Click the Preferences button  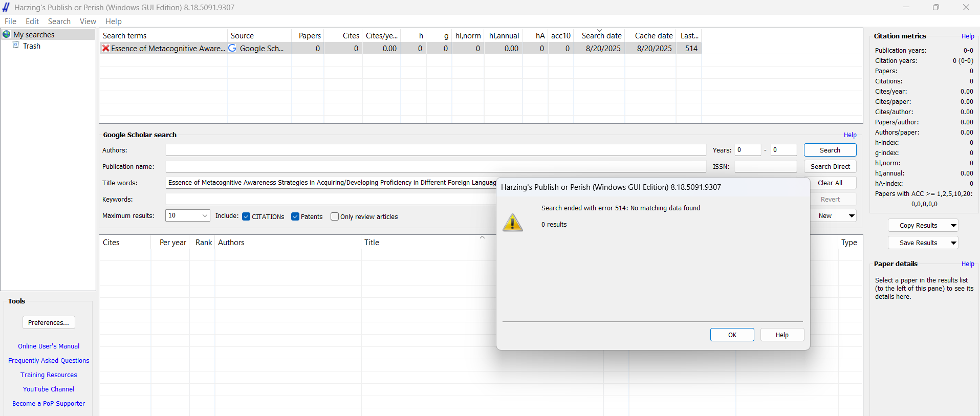49,323
